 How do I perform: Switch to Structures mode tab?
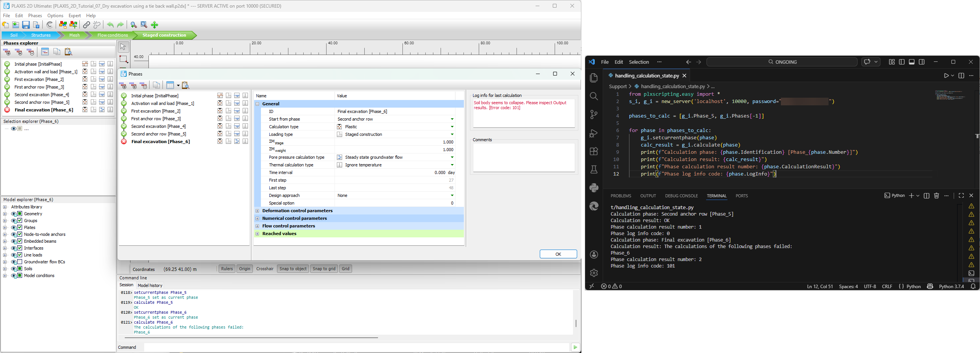click(41, 35)
